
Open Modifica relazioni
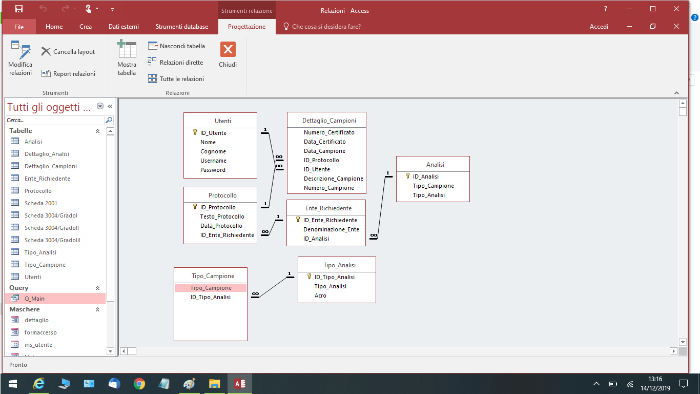(20, 58)
